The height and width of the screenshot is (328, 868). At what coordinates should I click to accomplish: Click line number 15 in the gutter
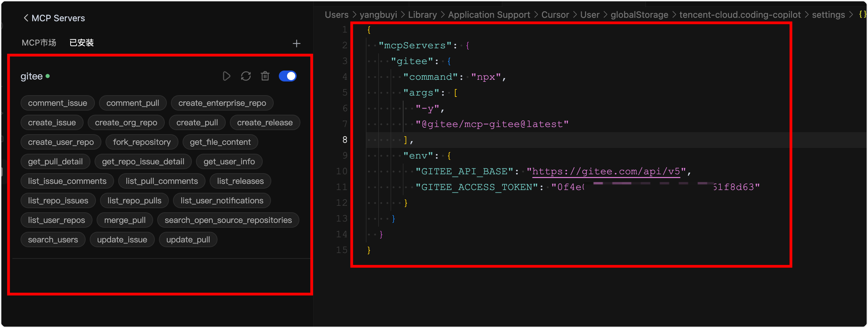click(x=342, y=250)
